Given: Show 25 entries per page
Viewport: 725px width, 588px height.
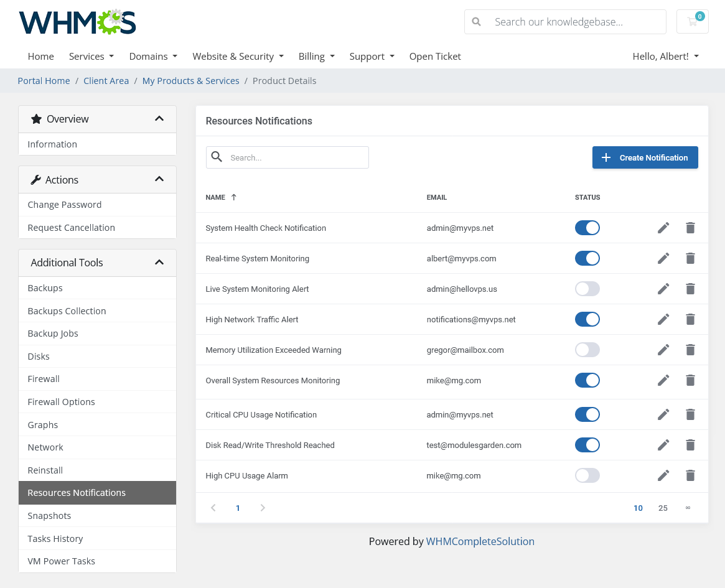Looking at the screenshot, I should (663, 508).
